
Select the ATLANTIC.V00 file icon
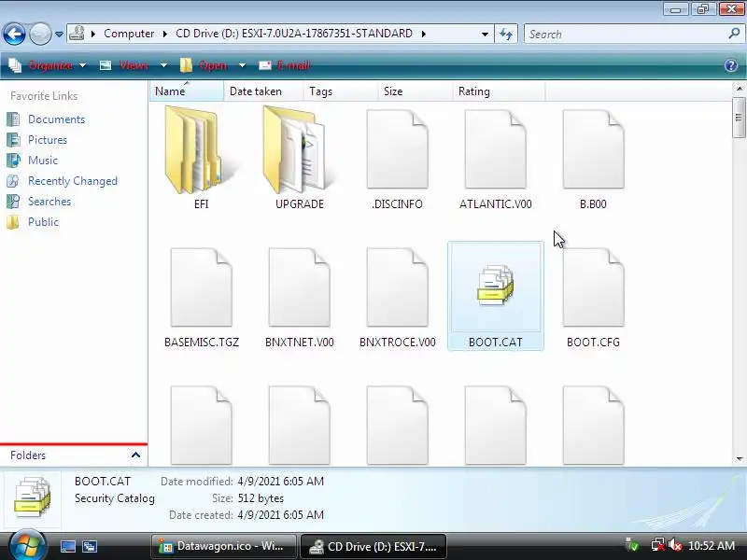pos(496,149)
